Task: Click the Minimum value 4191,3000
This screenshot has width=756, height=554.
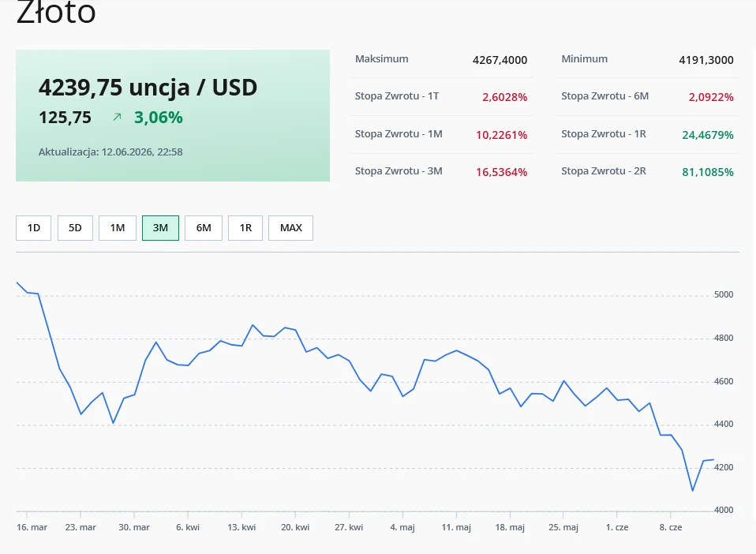Action: (x=705, y=60)
